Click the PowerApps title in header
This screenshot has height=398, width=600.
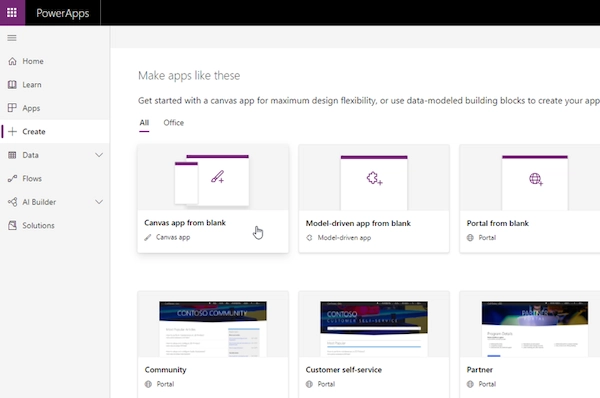(x=63, y=13)
